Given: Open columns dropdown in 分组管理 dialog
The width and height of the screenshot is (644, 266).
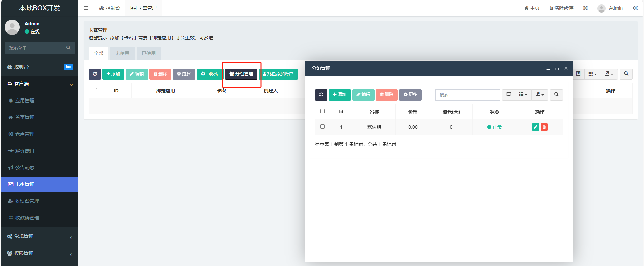Looking at the screenshot, I should (x=523, y=95).
